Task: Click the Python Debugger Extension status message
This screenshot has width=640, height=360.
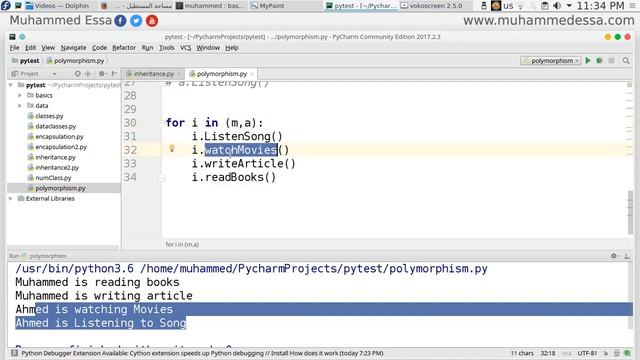Action: tap(202, 353)
